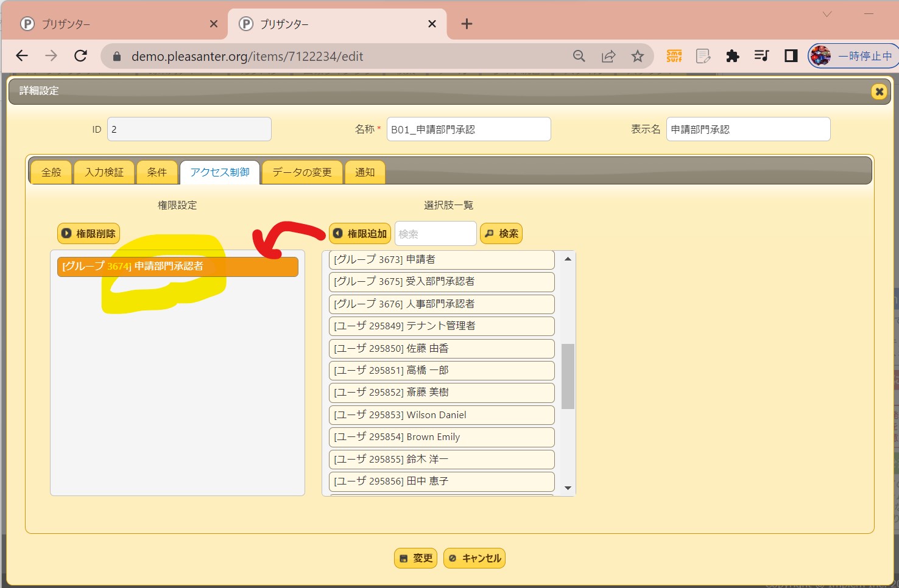Viewport: 899px width, 588px height.
Task: Open the zoom magnifier in address bar
Action: (x=579, y=56)
